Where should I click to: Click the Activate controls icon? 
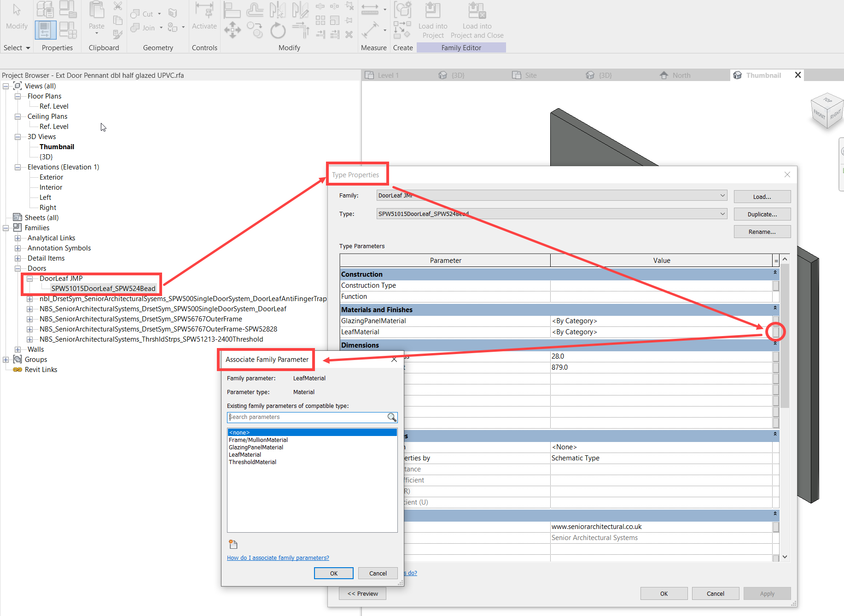(x=204, y=11)
